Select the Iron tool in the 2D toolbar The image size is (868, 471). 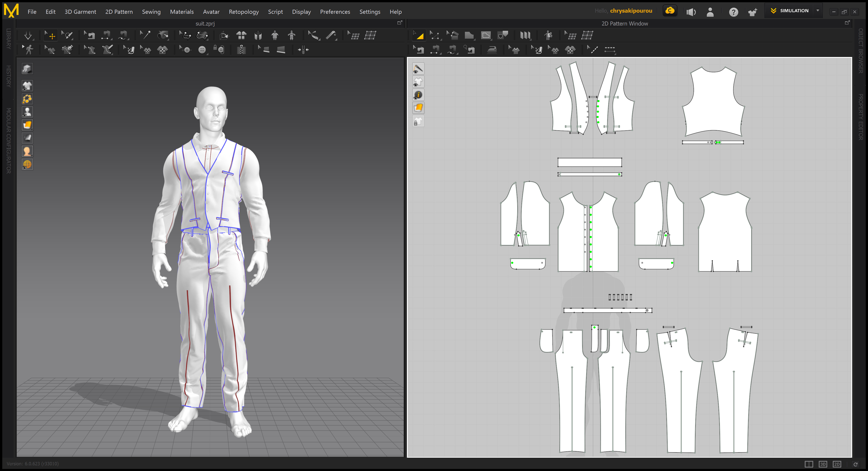492,49
